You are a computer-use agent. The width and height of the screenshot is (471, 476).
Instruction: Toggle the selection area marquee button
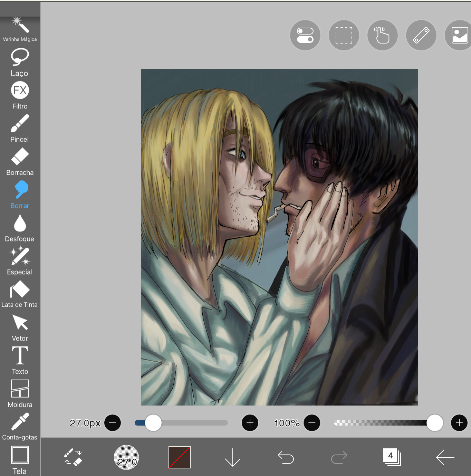[x=344, y=35]
